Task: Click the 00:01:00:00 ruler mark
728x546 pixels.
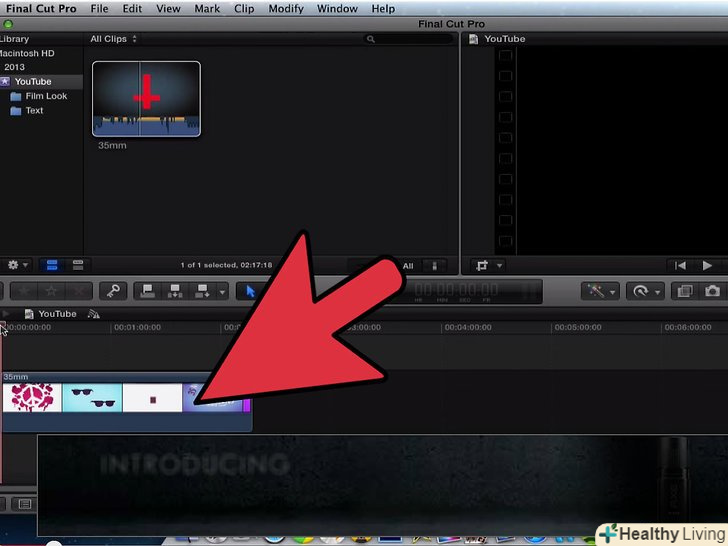Action: pos(137,327)
